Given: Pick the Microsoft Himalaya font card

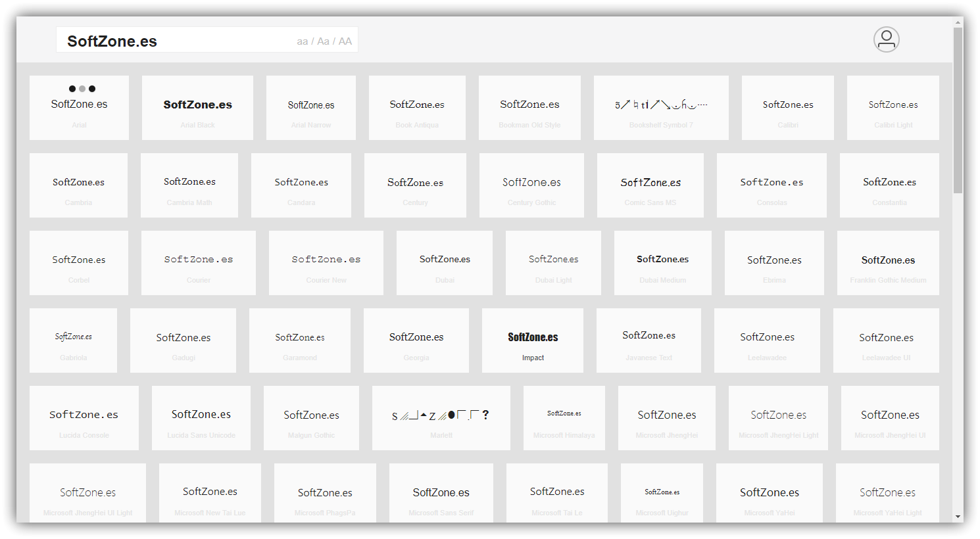Looking at the screenshot, I should pos(564,418).
